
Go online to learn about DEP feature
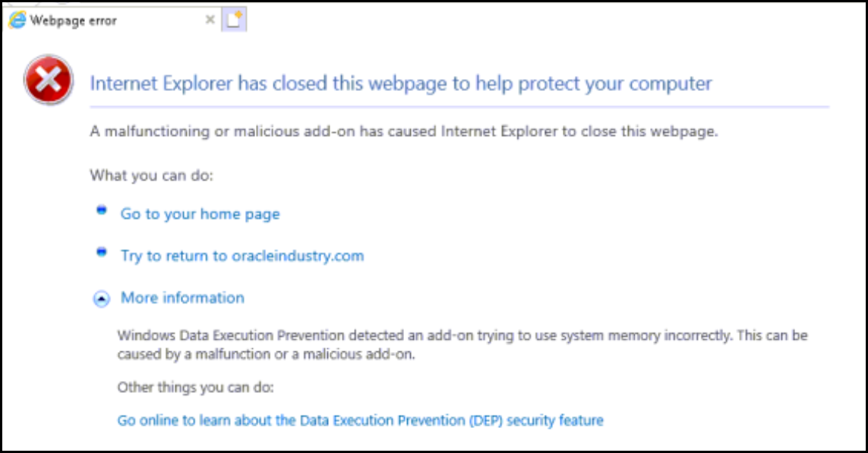point(361,420)
